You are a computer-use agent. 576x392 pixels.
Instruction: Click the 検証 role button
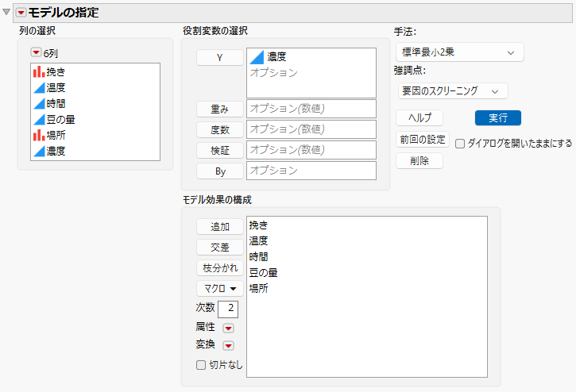click(219, 151)
